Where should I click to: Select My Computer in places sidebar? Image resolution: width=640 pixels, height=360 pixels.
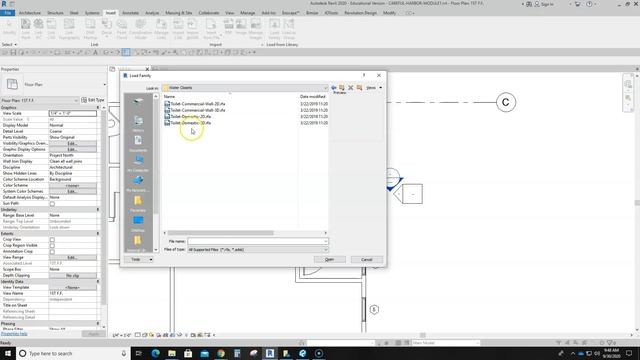(138, 163)
